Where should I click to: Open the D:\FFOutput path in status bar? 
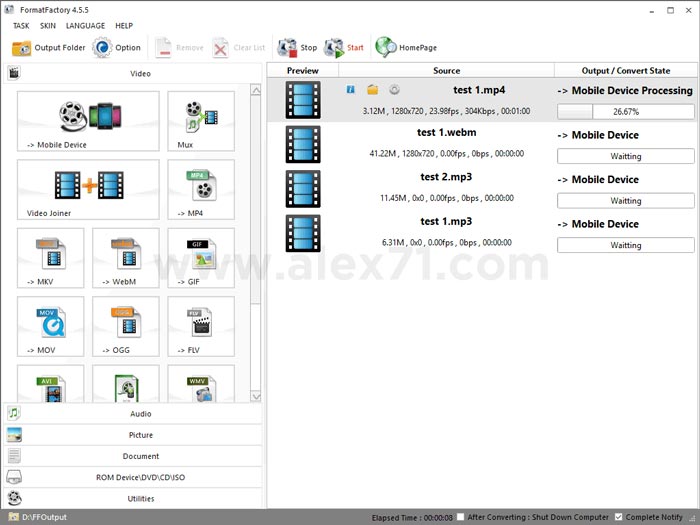coord(44,517)
